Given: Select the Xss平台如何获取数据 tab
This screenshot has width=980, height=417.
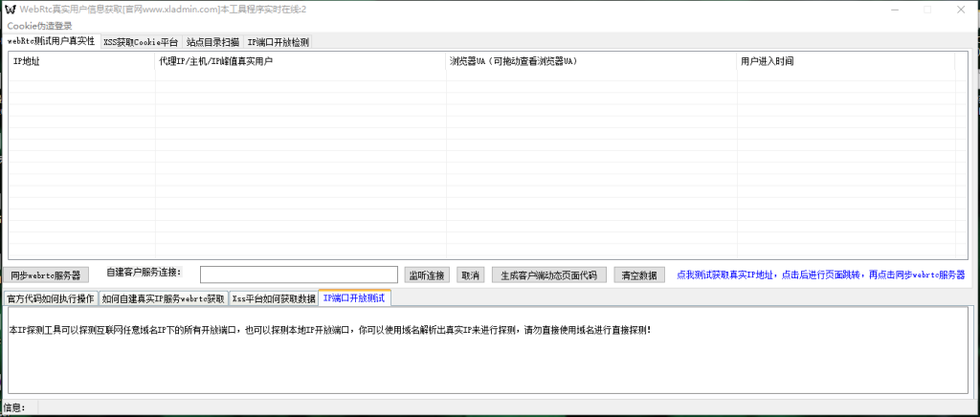Looking at the screenshot, I should pyautogui.click(x=274, y=298).
